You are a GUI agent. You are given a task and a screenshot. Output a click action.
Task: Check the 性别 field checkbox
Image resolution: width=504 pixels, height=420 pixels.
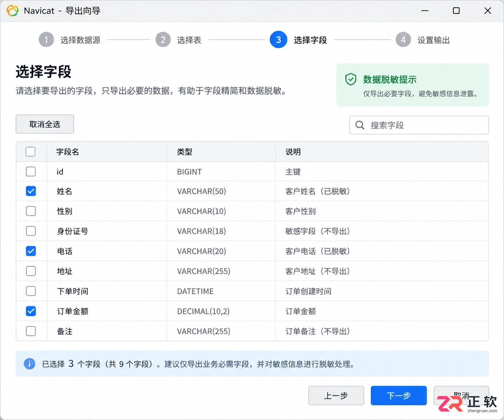click(31, 211)
